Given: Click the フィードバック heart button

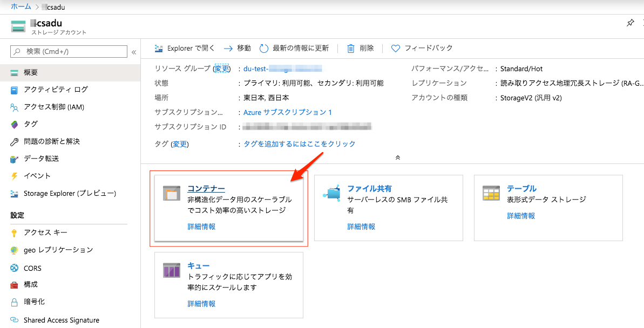Looking at the screenshot, I should [422, 49].
